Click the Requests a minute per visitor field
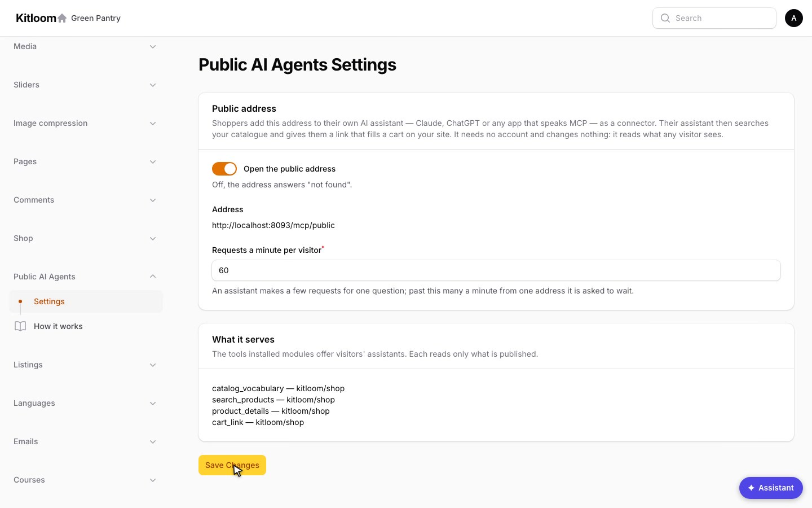 [x=496, y=270]
